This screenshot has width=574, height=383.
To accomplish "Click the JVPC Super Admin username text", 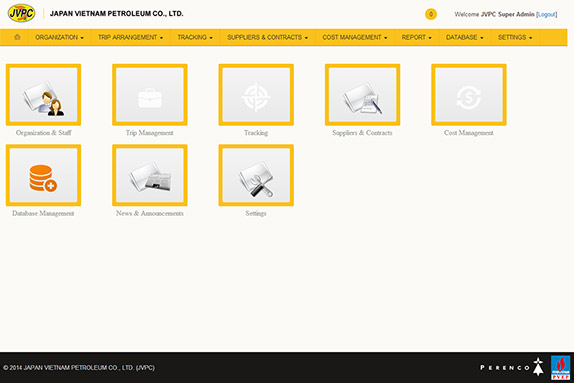I will coord(507,14).
